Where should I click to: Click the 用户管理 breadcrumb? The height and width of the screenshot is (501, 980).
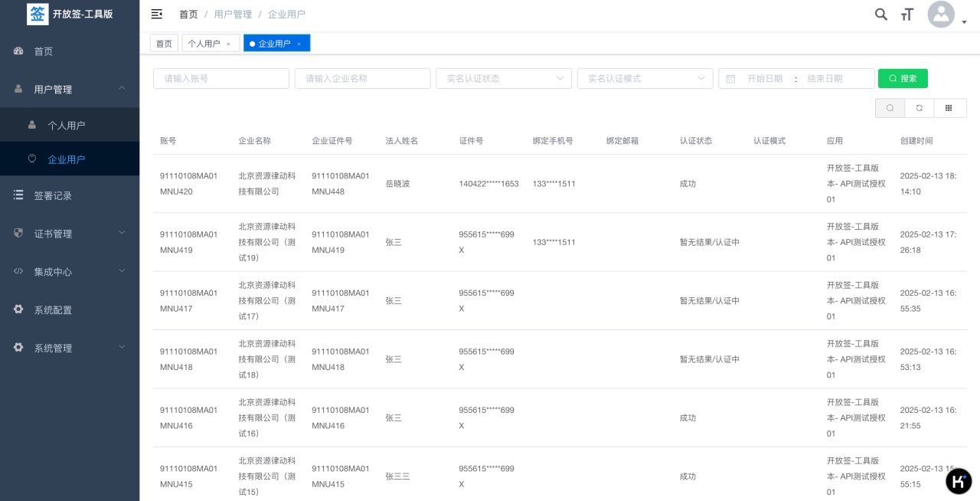pos(233,15)
